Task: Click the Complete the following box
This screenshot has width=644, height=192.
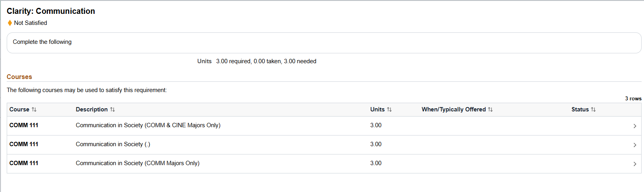Action: coord(324,43)
